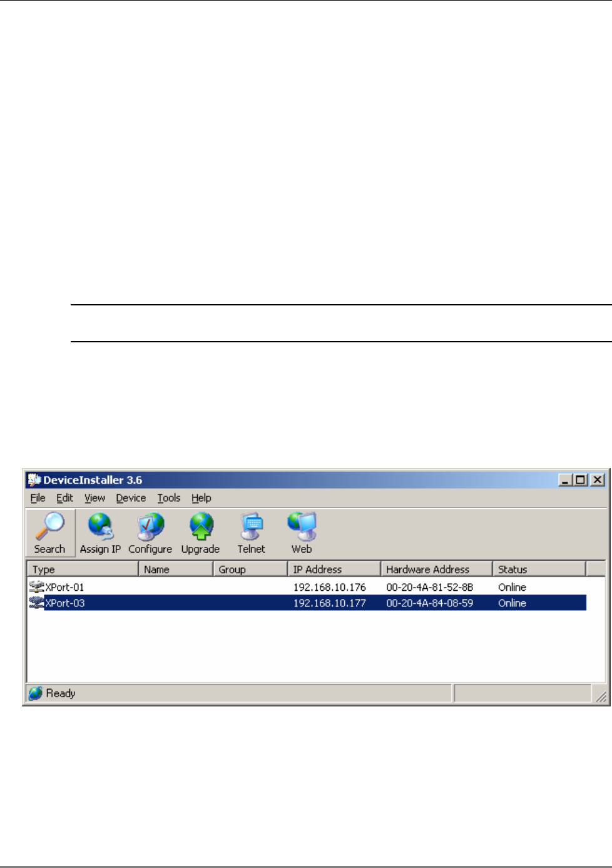The width and height of the screenshot is (612, 868).
Task: Open the Web toolbar icon
Action: pyautogui.click(x=302, y=533)
